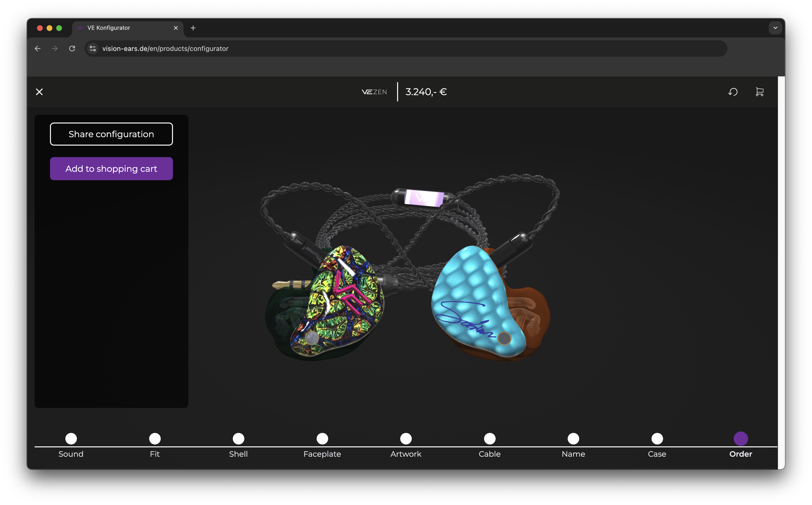812x505 pixels.
Task: Go to the Sound step
Action: (71, 438)
